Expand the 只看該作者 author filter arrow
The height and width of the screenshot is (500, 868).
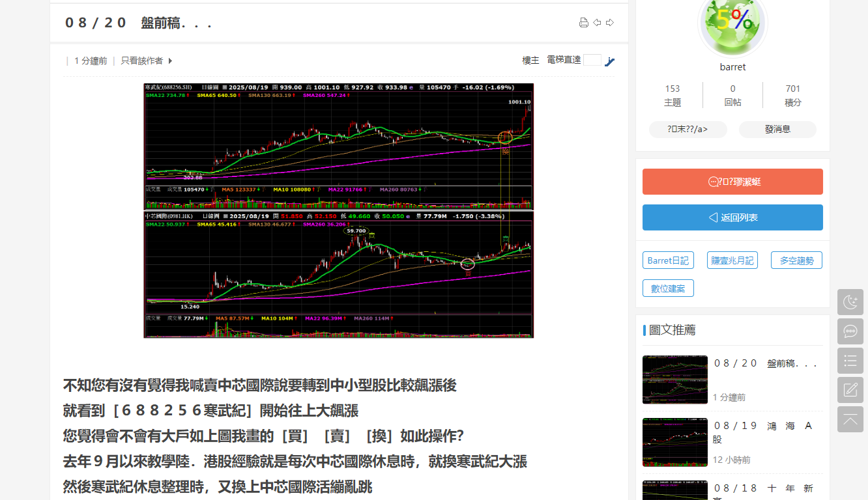click(170, 61)
